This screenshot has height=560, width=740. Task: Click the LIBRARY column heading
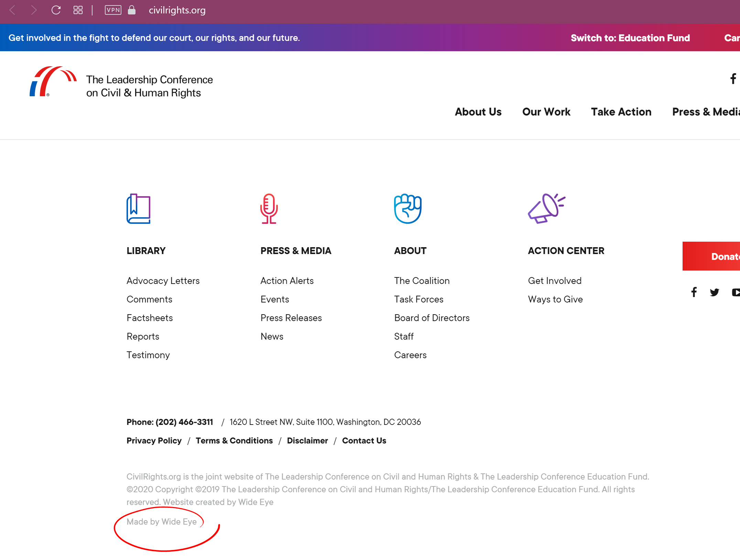tap(146, 251)
